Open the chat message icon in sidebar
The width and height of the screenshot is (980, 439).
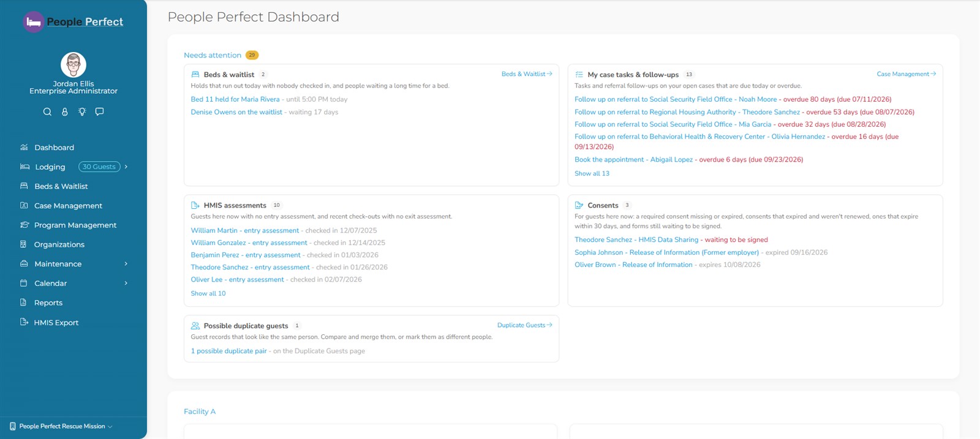(x=100, y=111)
